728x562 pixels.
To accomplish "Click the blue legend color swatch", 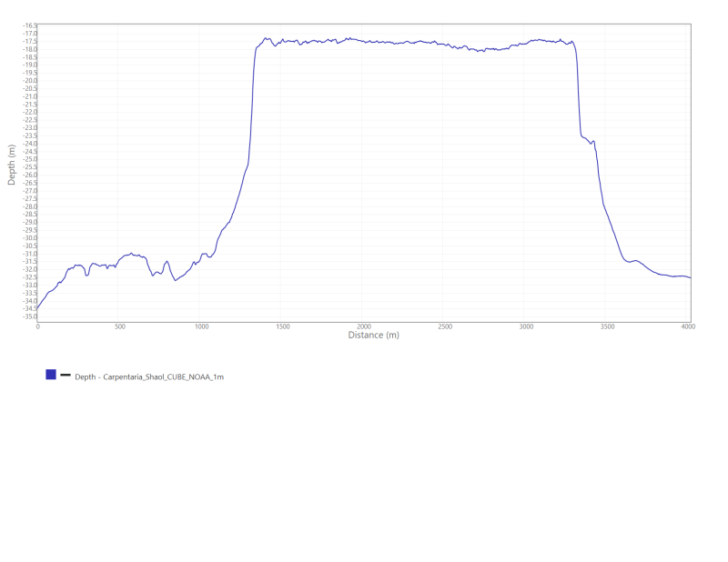I will click(x=51, y=374).
